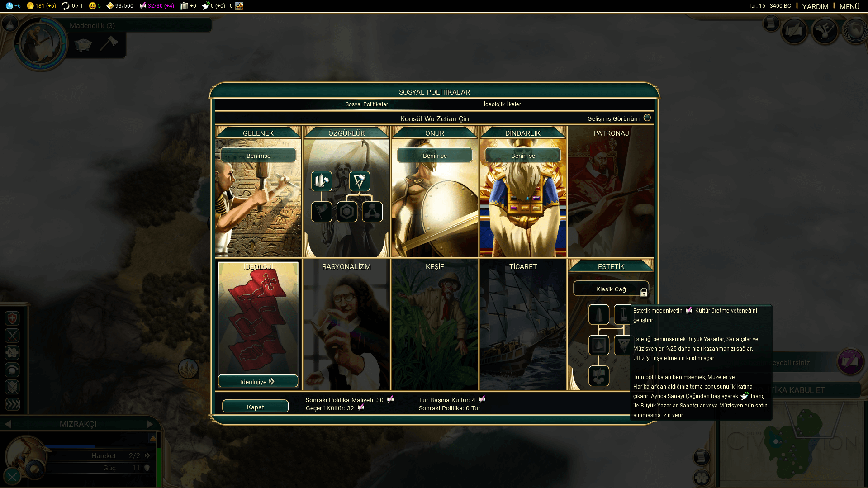Select next unit with right arrow by MIZRAKÇI
Viewport: 868px width, 488px height.
coord(150,424)
